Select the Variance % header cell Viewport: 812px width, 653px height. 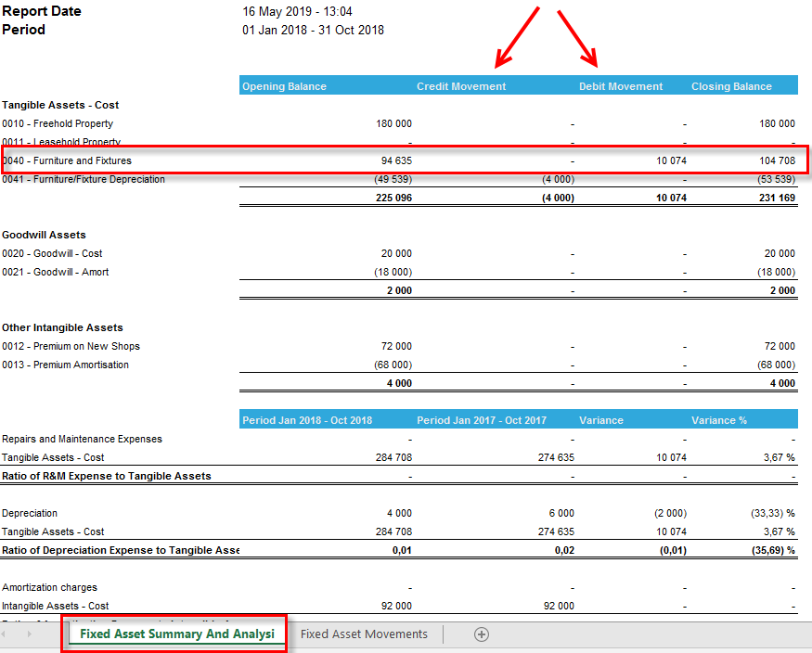pyautogui.click(x=743, y=420)
